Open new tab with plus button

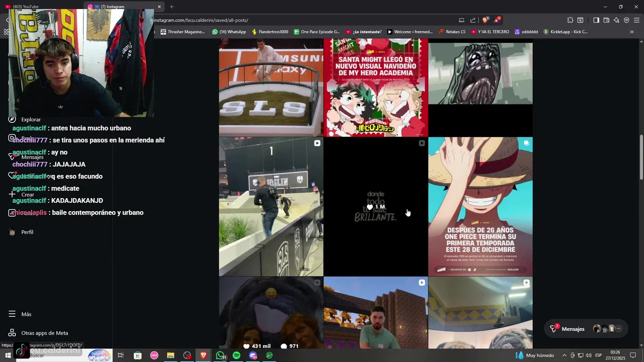point(172,7)
